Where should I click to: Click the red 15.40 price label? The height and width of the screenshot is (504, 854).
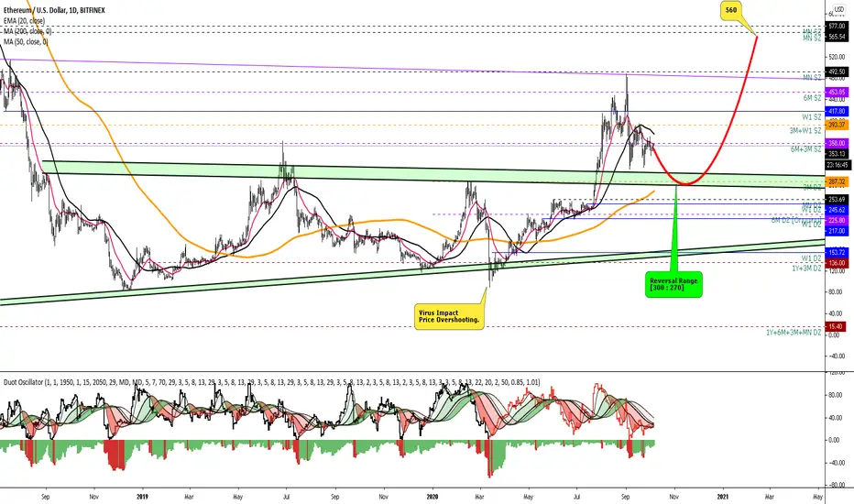[x=836, y=326]
